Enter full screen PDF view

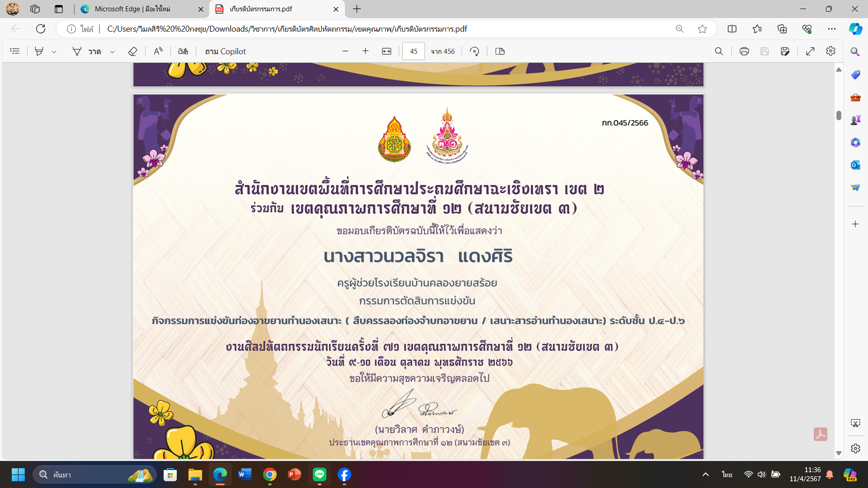coord(810,52)
